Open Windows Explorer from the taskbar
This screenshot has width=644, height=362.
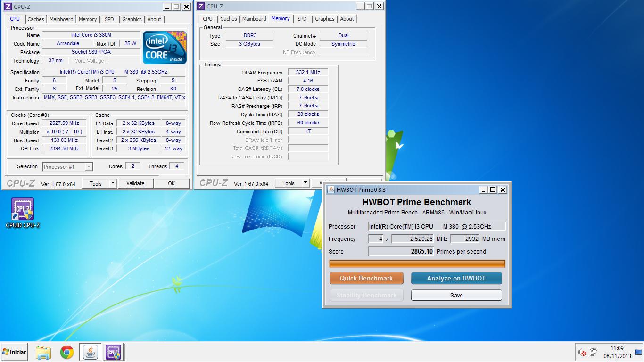[43, 352]
